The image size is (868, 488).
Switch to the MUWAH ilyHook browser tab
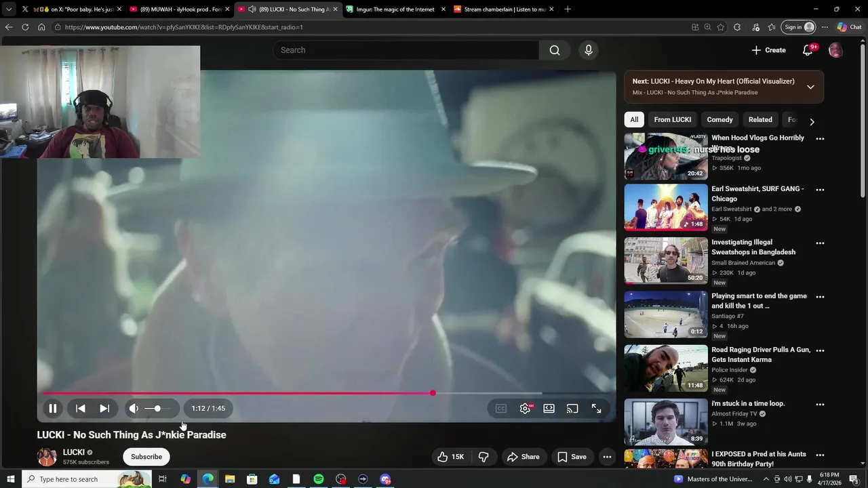(x=179, y=9)
